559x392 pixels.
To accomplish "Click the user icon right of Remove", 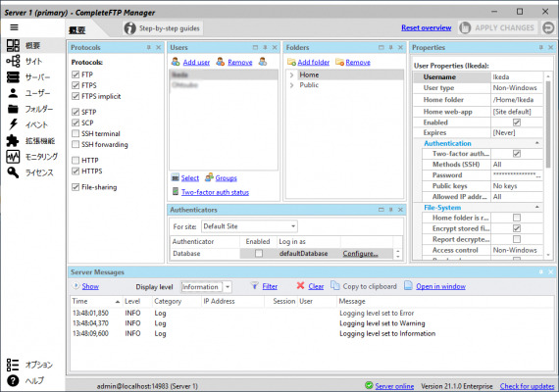I will [x=263, y=62].
